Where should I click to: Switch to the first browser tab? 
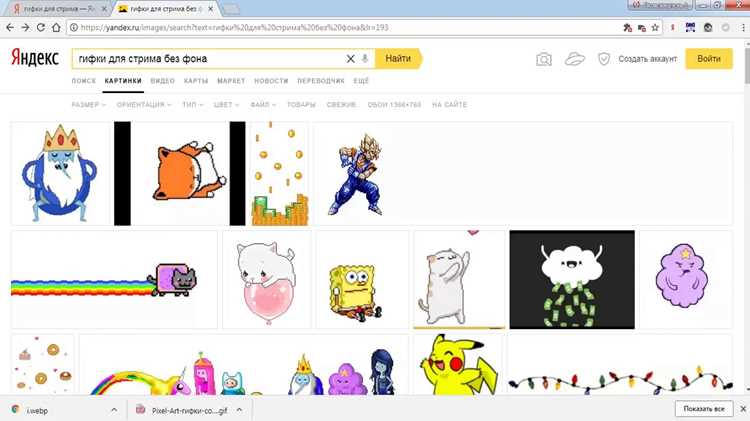[x=56, y=9]
